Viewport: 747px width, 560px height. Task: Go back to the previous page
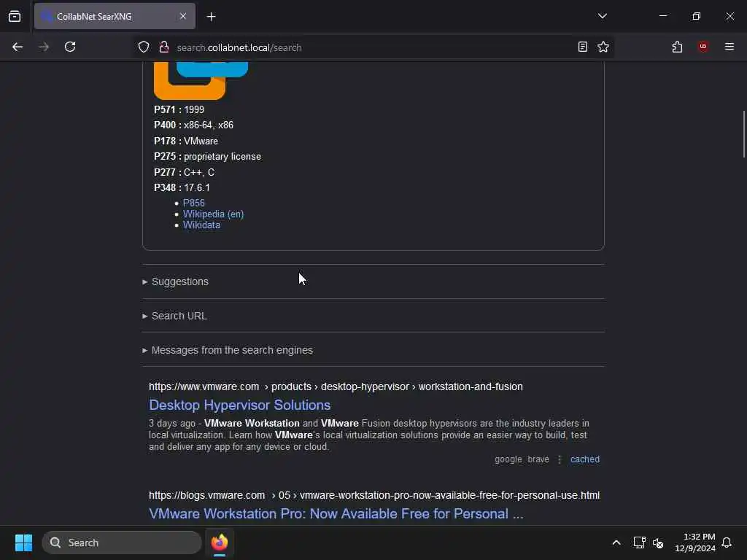(18, 47)
